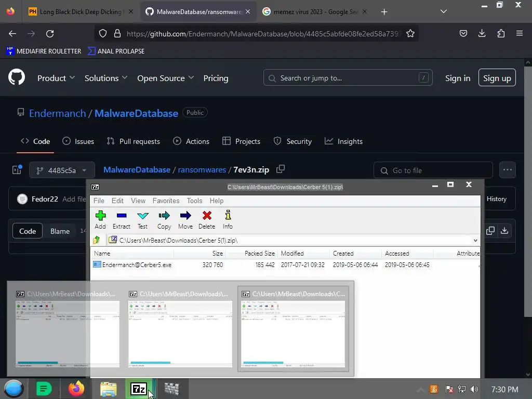Open File Explorer from taskbar
This screenshot has height=399, width=532.
(109, 389)
